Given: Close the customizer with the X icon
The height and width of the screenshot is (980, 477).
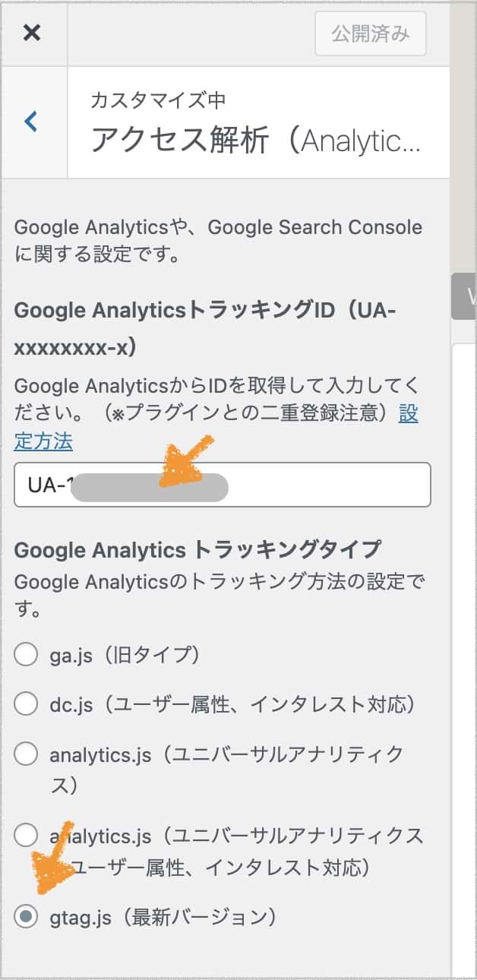Looking at the screenshot, I should 32,33.
